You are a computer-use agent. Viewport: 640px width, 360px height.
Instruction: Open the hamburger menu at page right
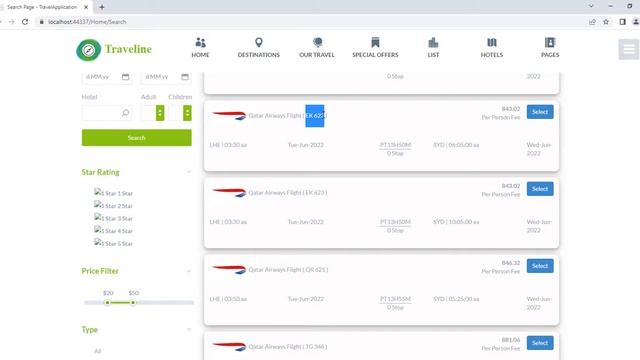[629, 49]
